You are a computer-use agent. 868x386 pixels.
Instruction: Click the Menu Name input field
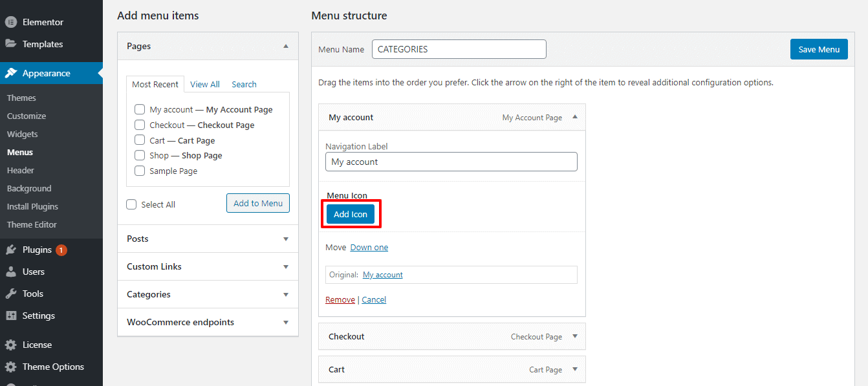click(x=459, y=49)
